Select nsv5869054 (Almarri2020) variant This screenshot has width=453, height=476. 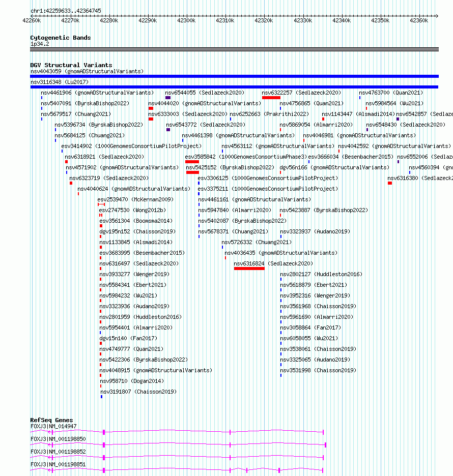click(316, 125)
